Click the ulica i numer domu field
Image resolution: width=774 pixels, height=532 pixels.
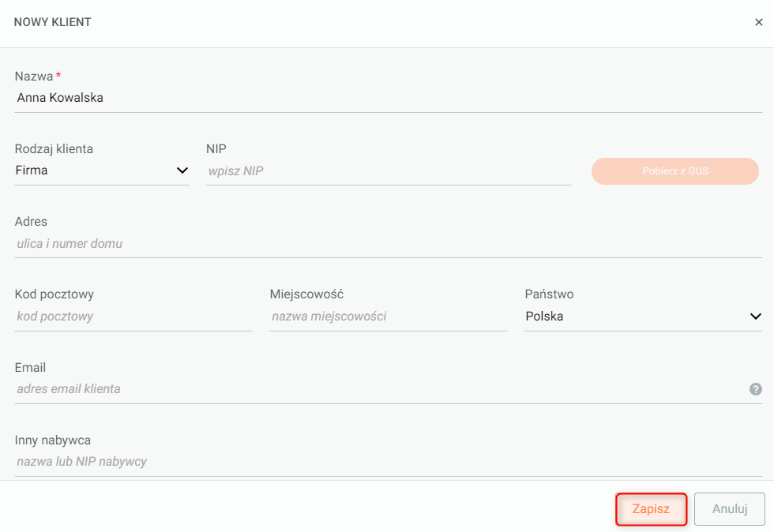tap(388, 244)
